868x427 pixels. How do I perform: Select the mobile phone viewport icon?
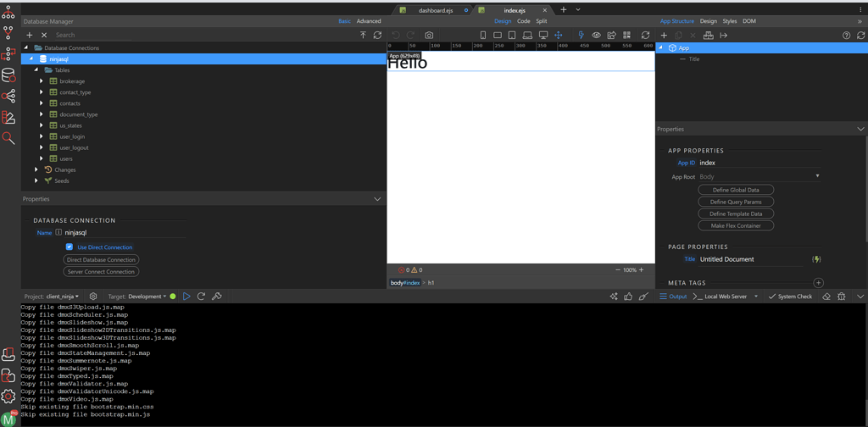pos(483,36)
